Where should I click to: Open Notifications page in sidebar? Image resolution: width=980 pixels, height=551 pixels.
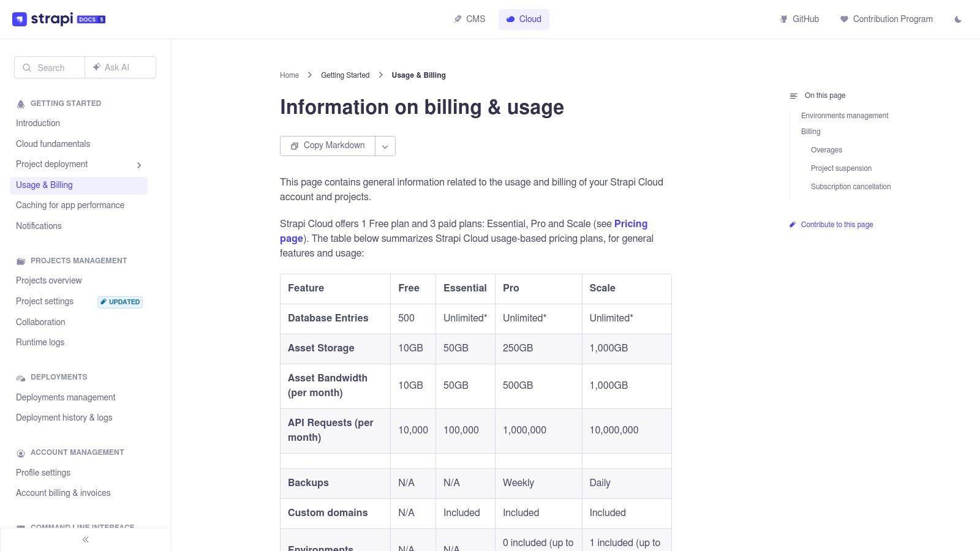(39, 226)
